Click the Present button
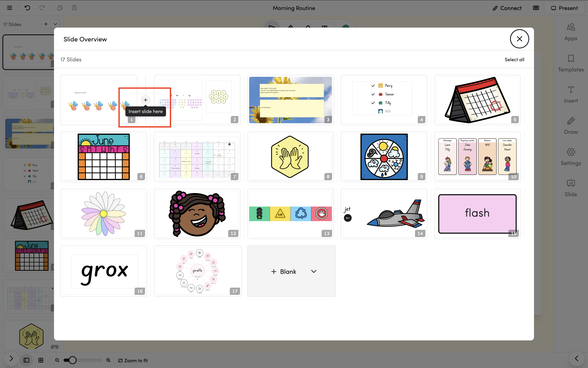 coord(564,8)
